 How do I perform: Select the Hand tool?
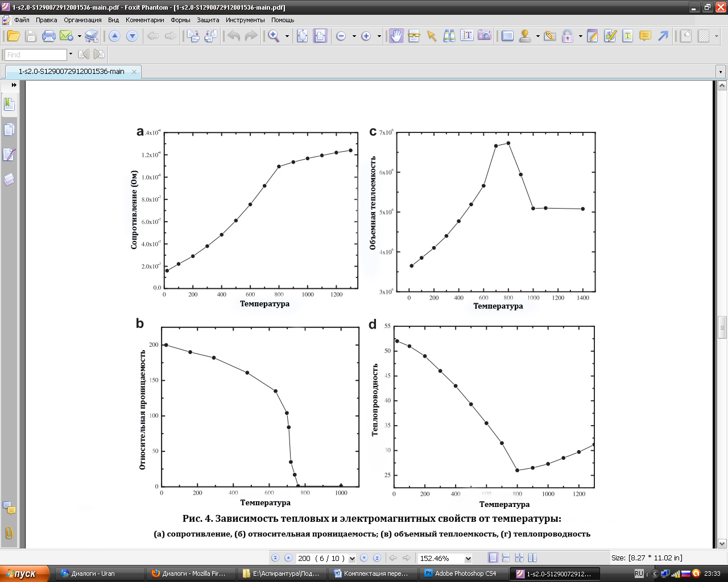pos(396,36)
